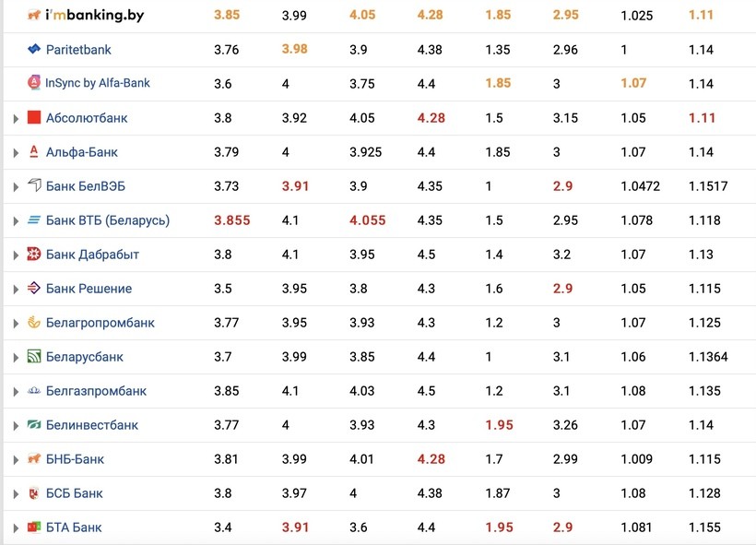The width and height of the screenshot is (756, 545).
Task: Click the 3.855 rate for Банк ВТБ
Action: 231,220
